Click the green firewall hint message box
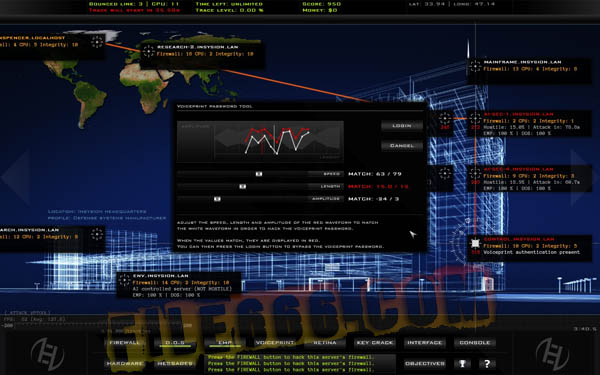The height and width of the screenshot is (375, 600). (300, 364)
